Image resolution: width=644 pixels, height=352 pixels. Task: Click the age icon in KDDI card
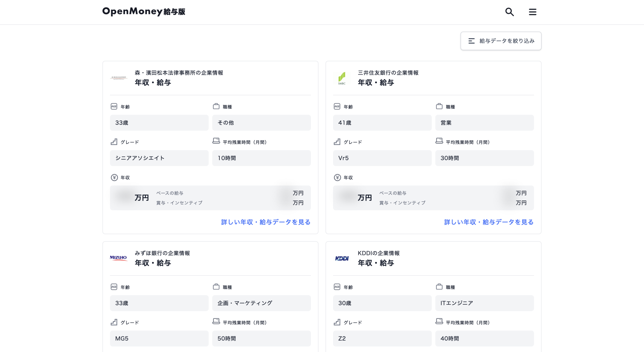pyautogui.click(x=337, y=287)
